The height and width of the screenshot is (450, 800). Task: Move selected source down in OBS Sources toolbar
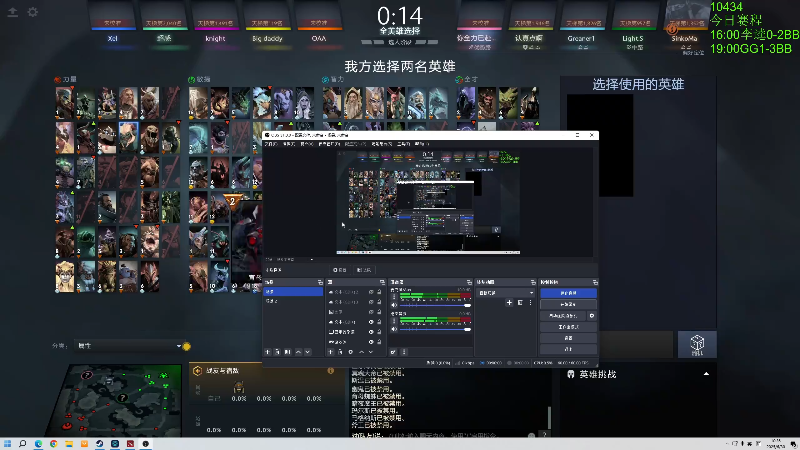pyautogui.click(x=371, y=352)
